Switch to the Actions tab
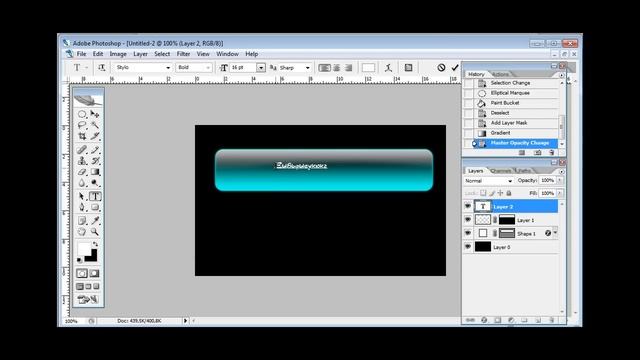This screenshot has width=640, height=360. [x=500, y=74]
